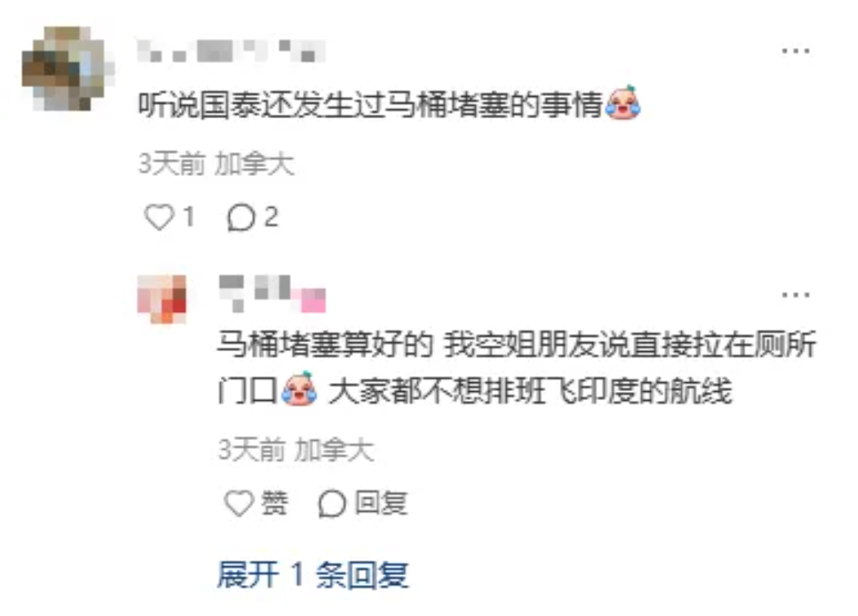The height and width of the screenshot is (616, 858).
Task: Click the reply author's blurred avatar
Action: [162, 299]
